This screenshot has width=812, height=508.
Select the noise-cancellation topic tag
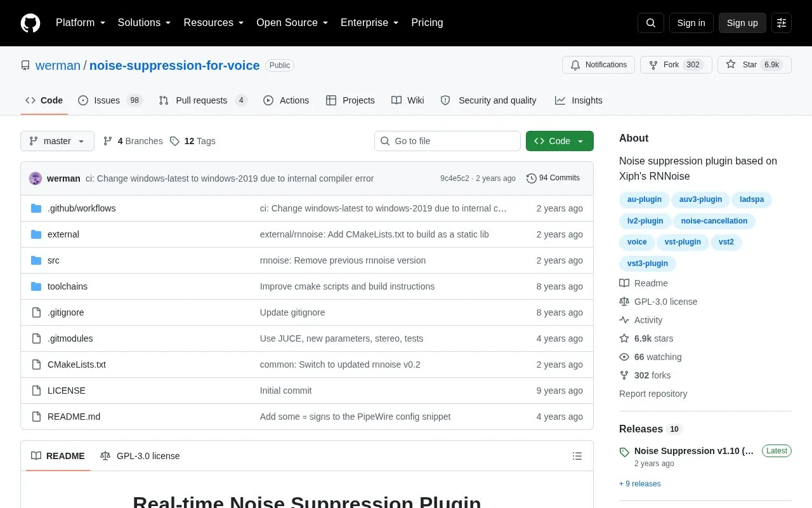tap(714, 221)
